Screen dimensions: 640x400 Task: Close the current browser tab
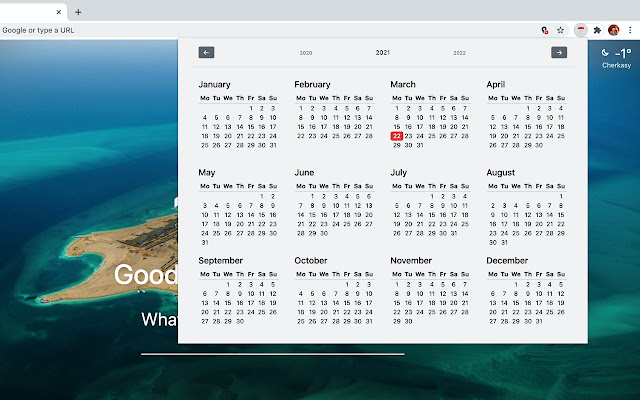tap(59, 12)
